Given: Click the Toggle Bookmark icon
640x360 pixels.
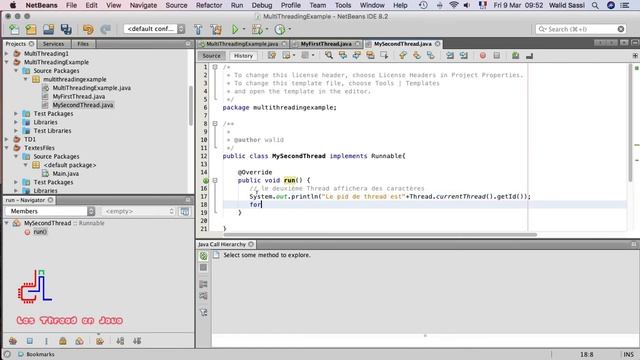Looking at the screenshot, I should tap(431, 56).
